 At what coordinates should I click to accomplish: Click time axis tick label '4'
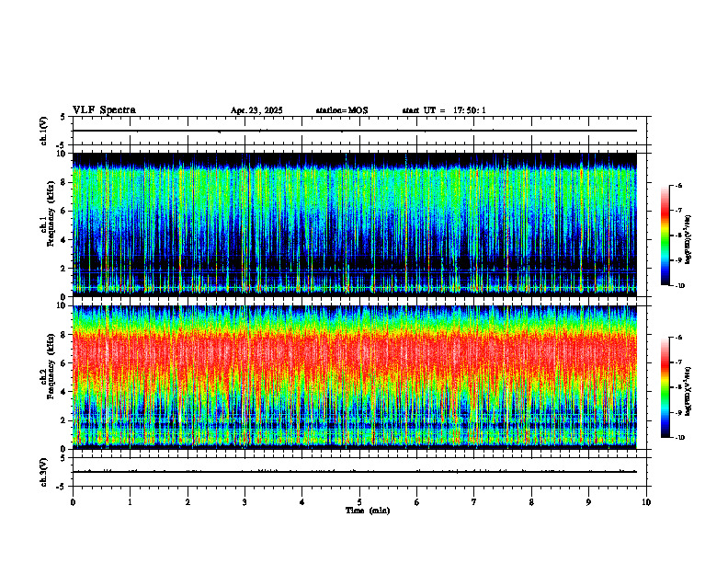pyautogui.click(x=302, y=502)
